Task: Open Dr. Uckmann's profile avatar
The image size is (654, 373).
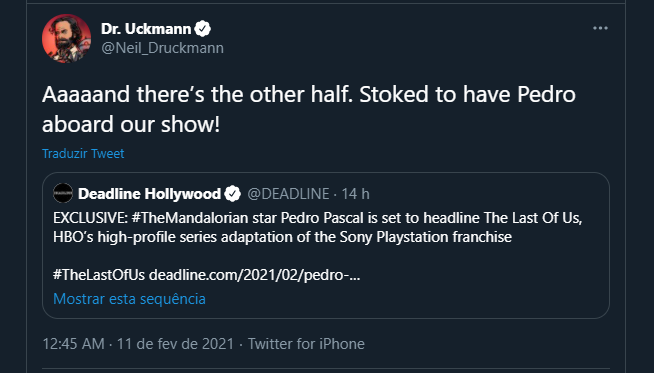Action: tap(66, 38)
